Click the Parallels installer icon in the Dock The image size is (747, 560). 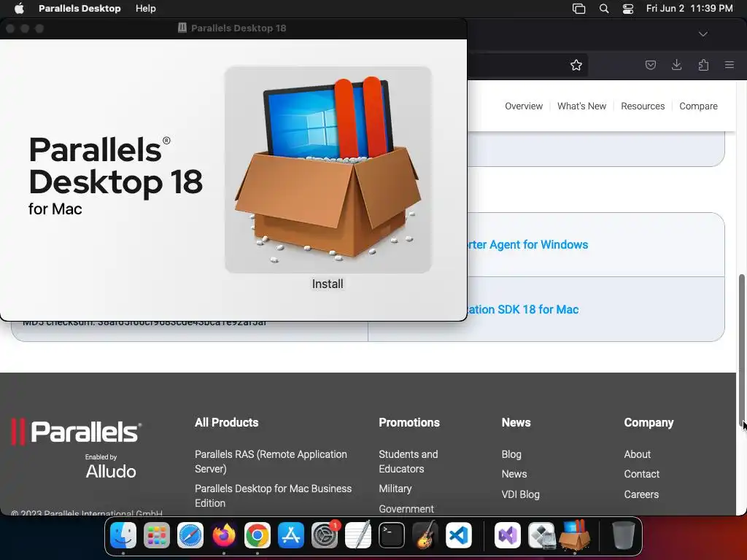click(575, 535)
